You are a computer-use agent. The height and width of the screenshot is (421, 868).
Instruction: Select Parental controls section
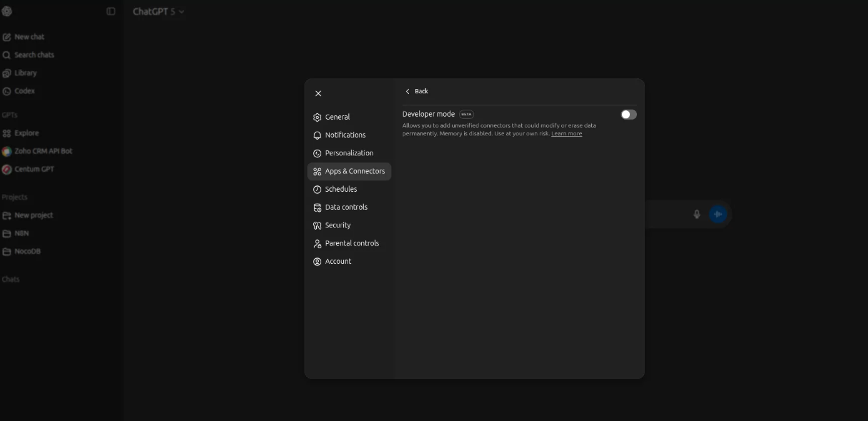(349, 244)
